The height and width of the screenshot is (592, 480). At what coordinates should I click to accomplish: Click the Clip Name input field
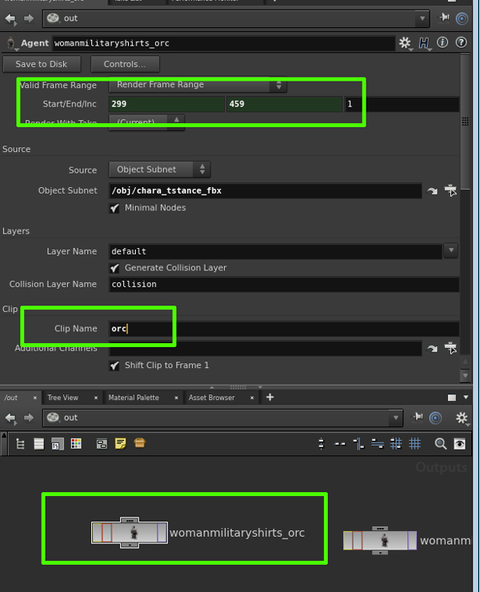point(284,328)
